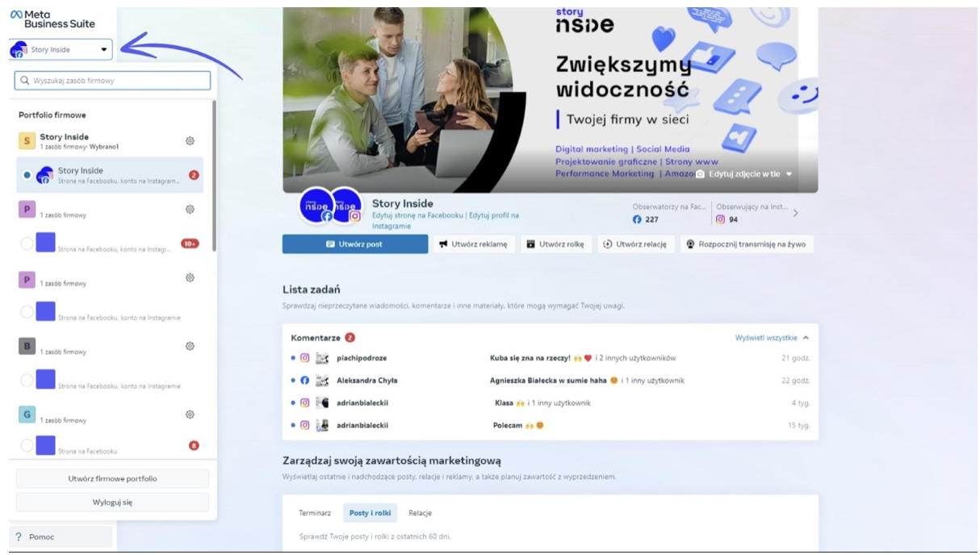The height and width of the screenshot is (555, 980).
Task: Click the Wyloguj się button
Action: 112,502
